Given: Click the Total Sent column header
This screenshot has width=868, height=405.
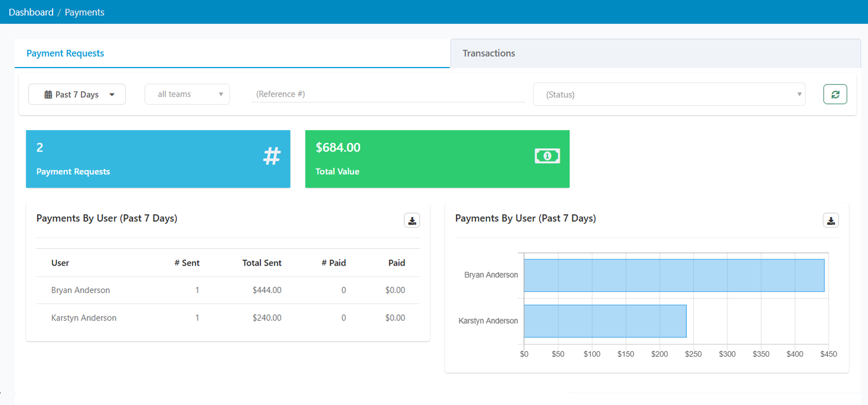Looking at the screenshot, I should point(262,263).
